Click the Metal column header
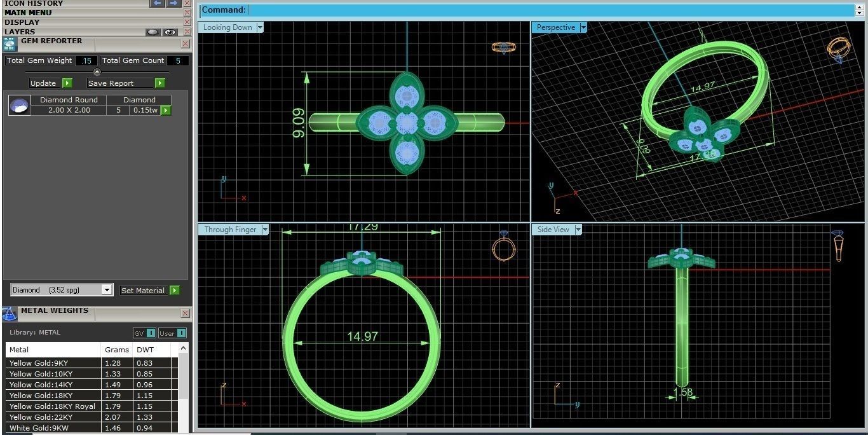Image resolution: width=868 pixels, height=435 pixels. [53, 350]
